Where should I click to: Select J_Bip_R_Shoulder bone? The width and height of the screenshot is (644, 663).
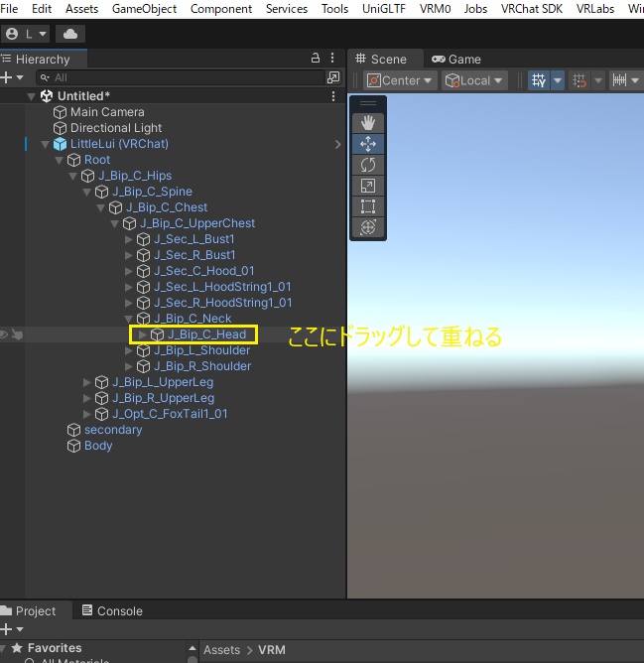click(x=202, y=366)
